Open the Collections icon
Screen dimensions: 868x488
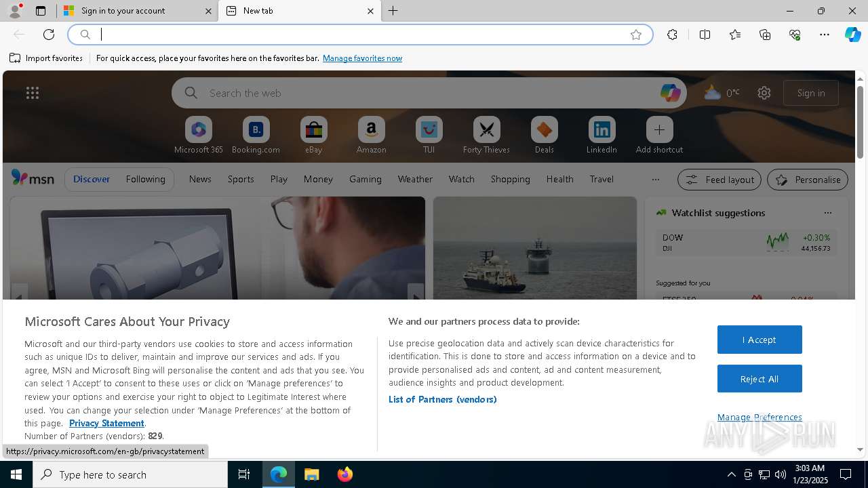point(765,35)
